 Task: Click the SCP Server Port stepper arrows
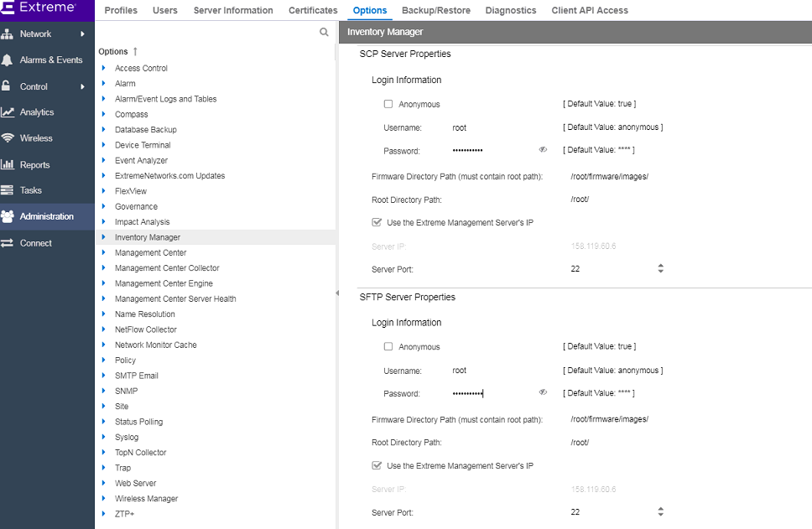(x=661, y=268)
